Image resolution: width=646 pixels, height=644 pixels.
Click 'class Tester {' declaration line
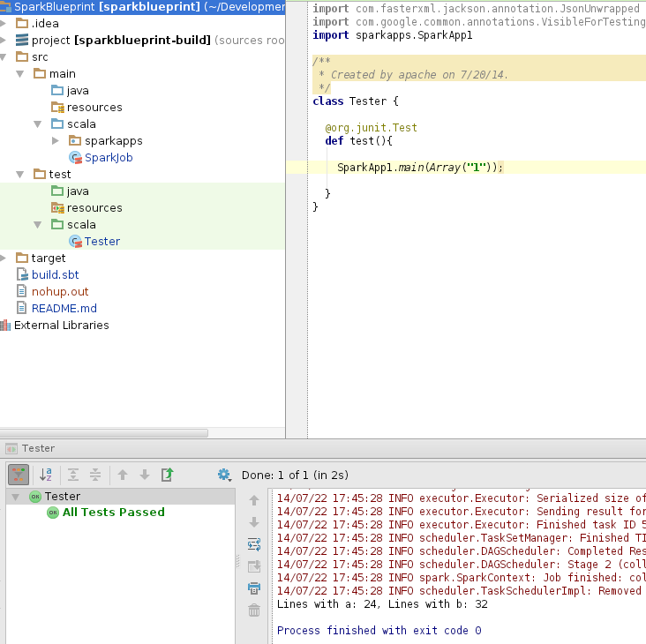tap(356, 101)
